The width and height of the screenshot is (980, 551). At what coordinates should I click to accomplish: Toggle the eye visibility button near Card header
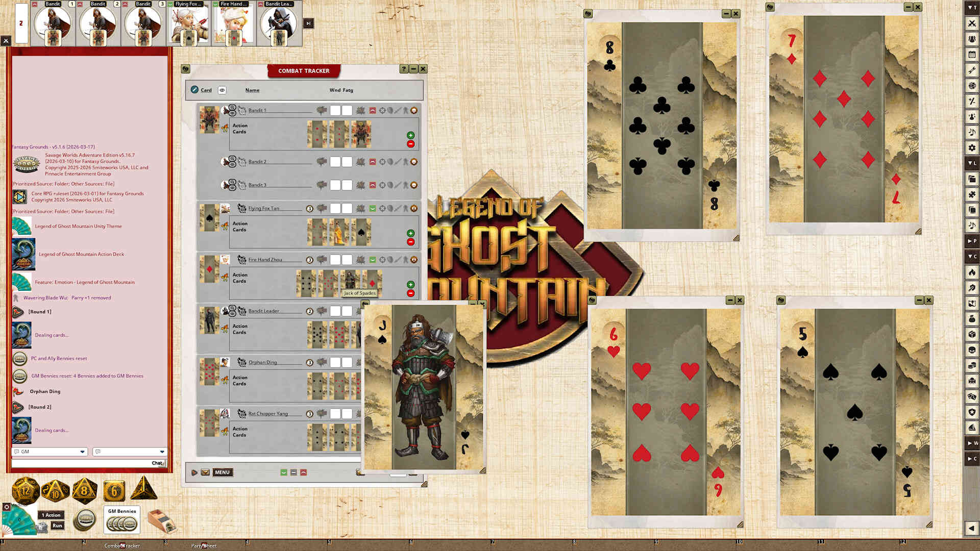(x=222, y=90)
